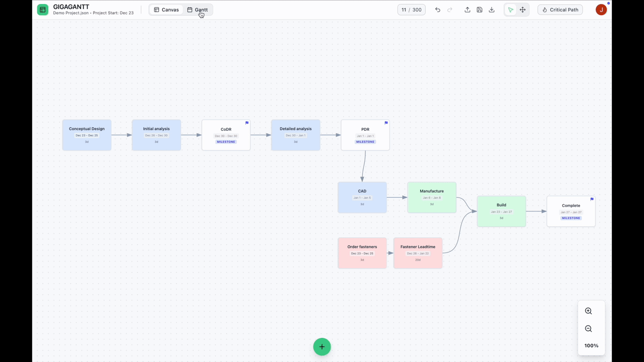Enable the pan (move) tool
The width and height of the screenshot is (644, 362).
pos(522,10)
